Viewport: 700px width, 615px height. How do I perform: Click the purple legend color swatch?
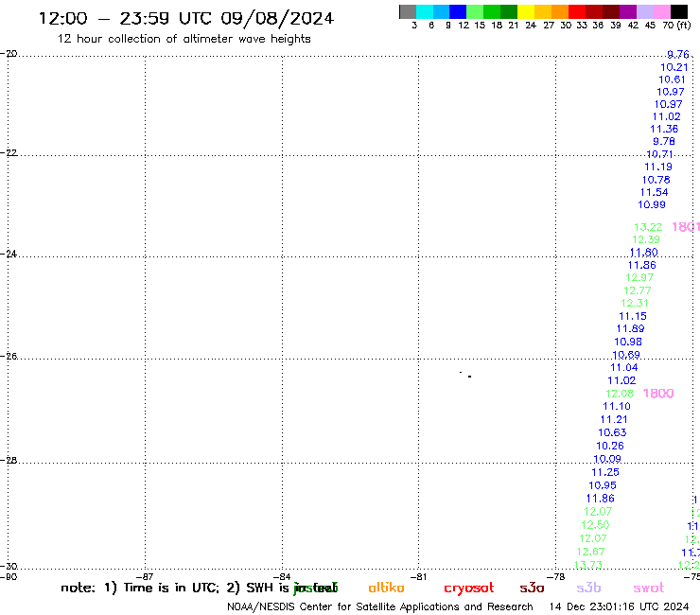(x=628, y=11)
